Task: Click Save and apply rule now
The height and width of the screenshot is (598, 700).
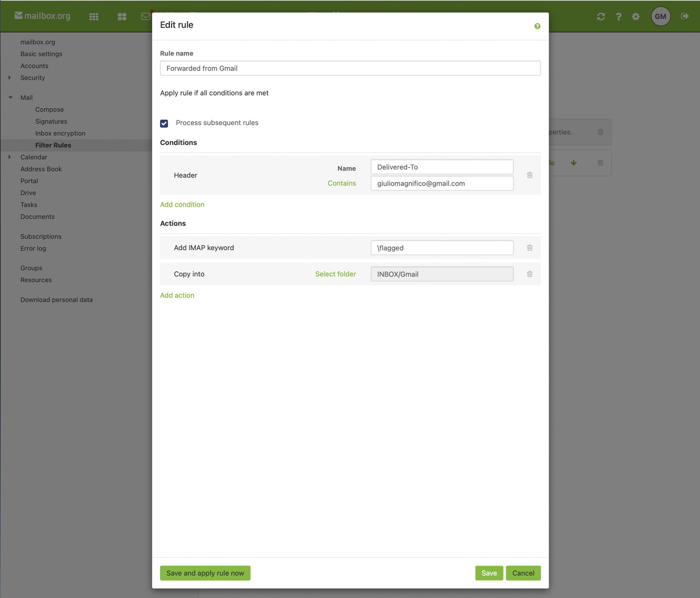Action: [205, 573]
